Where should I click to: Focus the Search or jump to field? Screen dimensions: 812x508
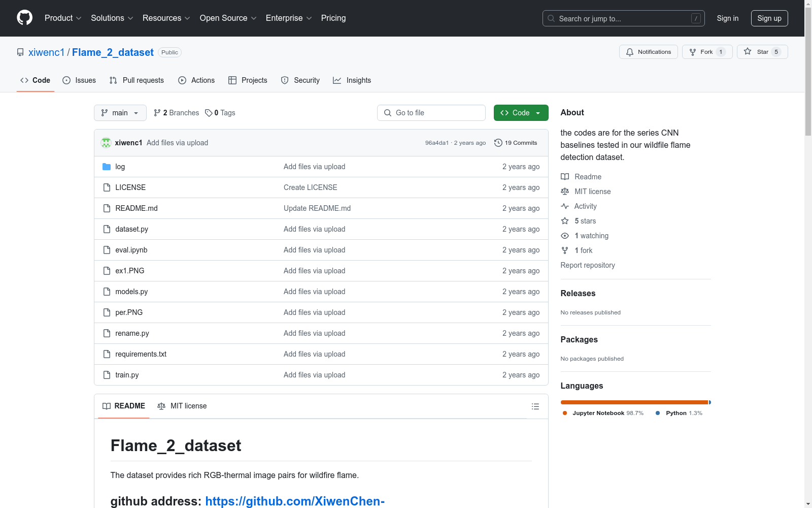point(624,18)
